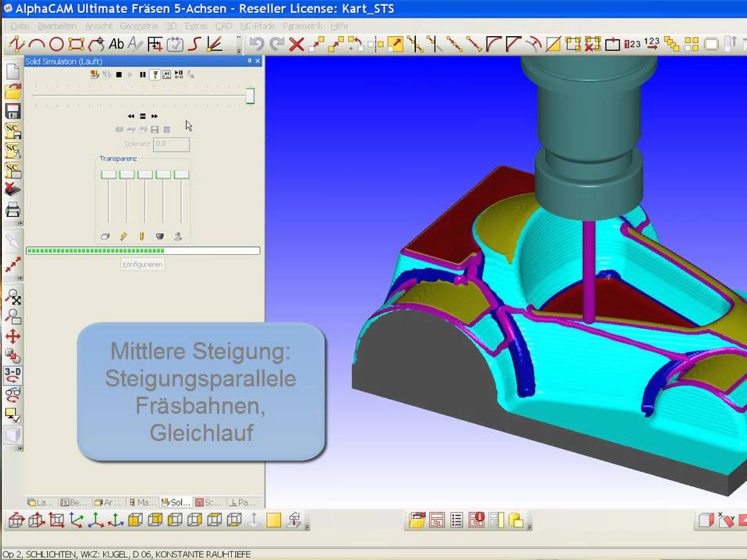Select the arc drawing tool

point(37,44)
